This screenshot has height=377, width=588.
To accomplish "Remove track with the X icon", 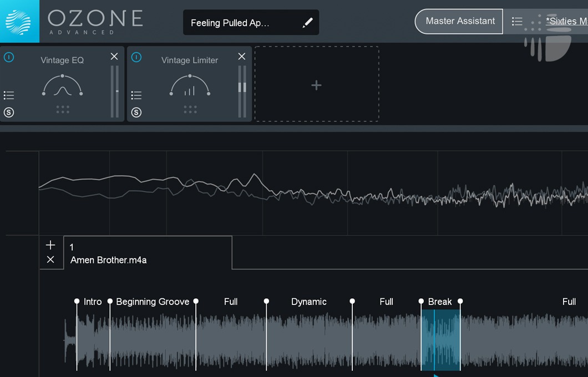I will click(50, 259).
